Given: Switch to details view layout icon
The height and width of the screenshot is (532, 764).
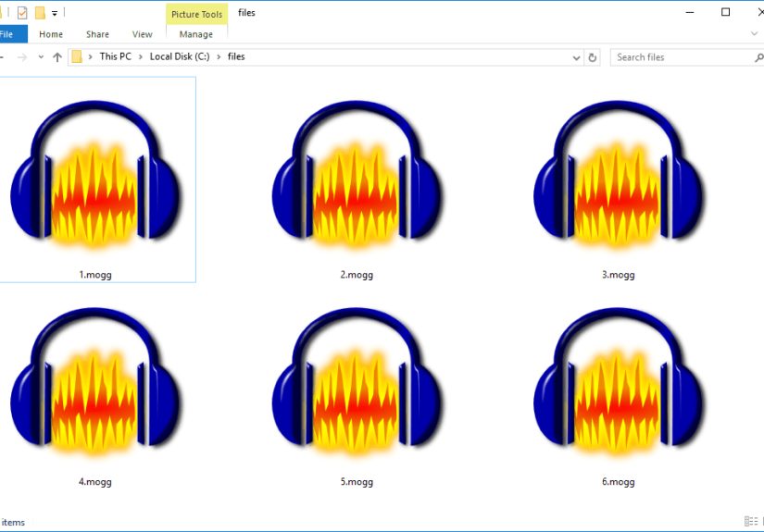Looking at the screenshot, I should (751, 521).
